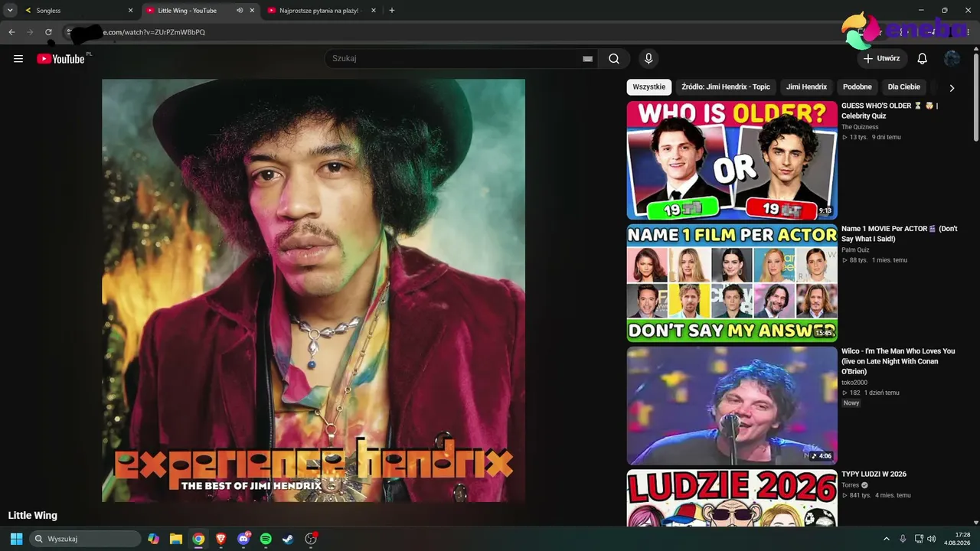Click the browser address bar URL

[x=153, y=32]
